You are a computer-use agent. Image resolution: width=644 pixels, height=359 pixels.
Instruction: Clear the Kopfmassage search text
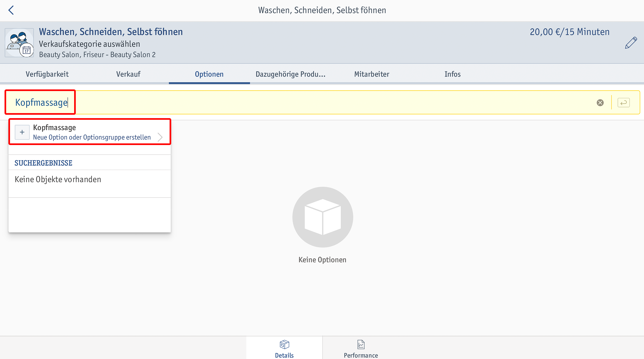click(x=600, y=103)
